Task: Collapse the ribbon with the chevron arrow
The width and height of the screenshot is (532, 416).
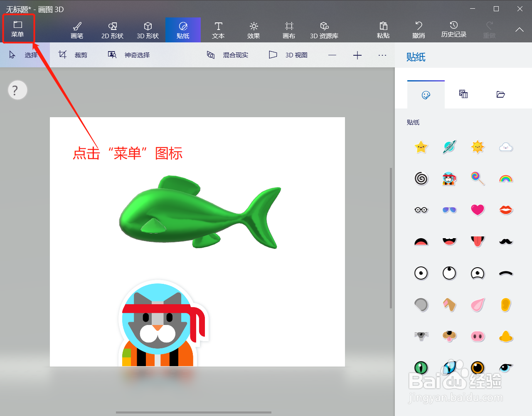Action: tap(519, 30)
